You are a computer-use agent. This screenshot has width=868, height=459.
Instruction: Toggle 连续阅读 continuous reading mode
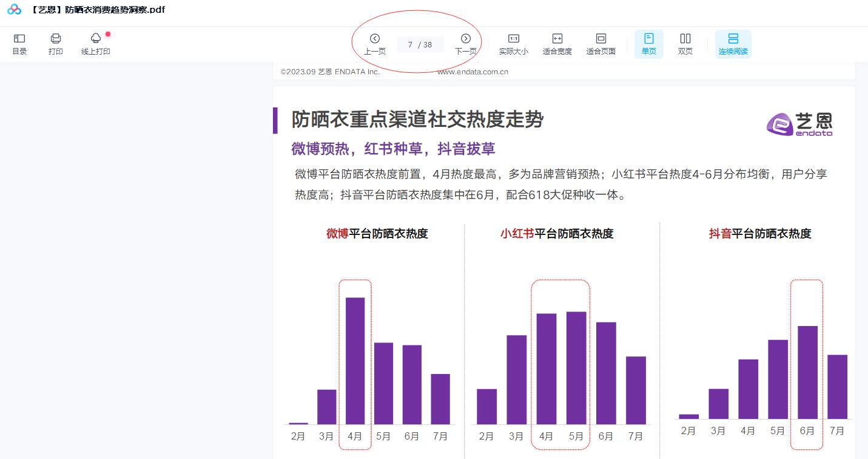click(x=733, y=44)
